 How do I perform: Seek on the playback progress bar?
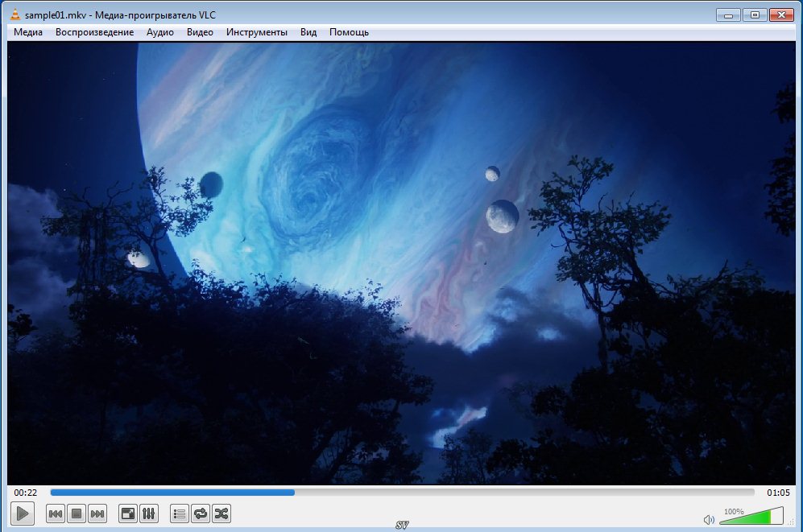click(x=403, y=493)
